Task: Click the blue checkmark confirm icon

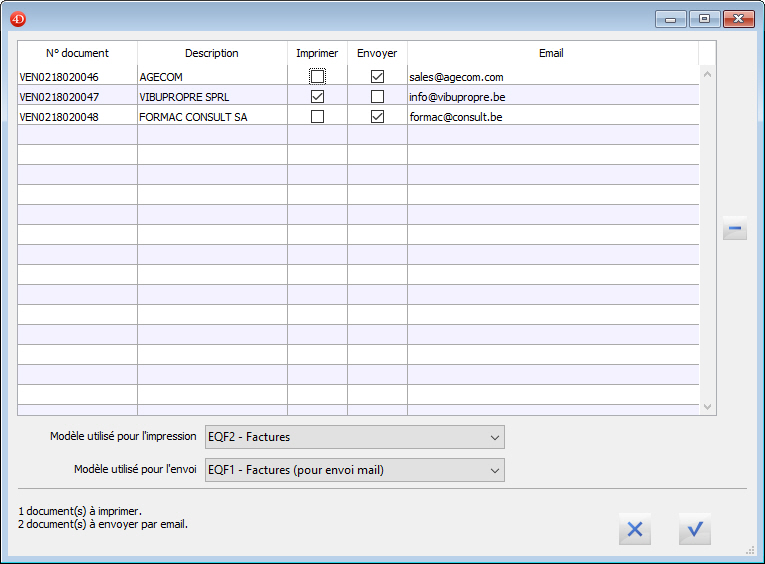Action: [x=695, y=530]
